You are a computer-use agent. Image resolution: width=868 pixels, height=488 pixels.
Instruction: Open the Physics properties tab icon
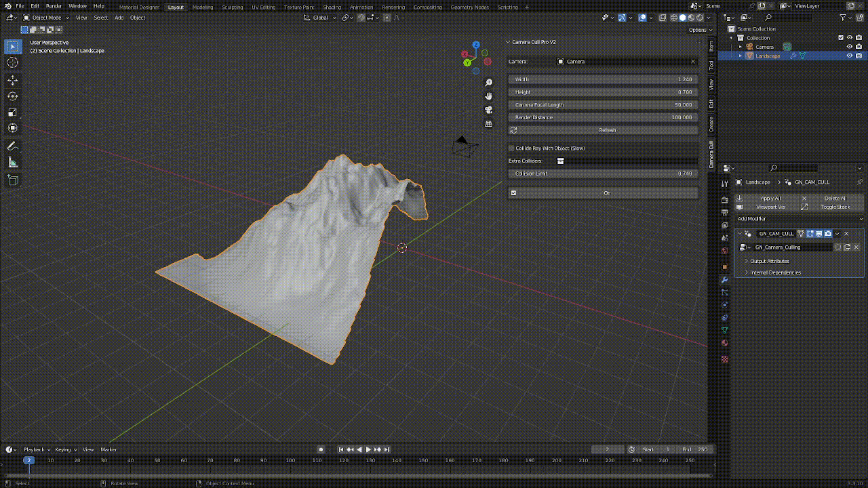coord(724,305)
